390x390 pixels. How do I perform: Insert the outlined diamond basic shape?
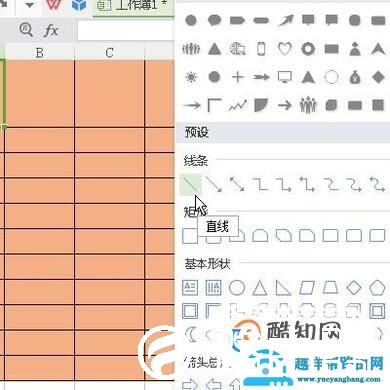[x=354, y=287]
